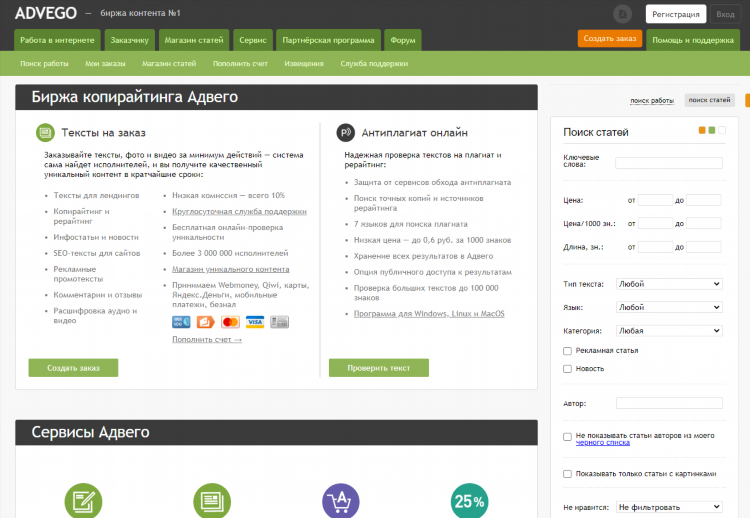Select 'Служба поддержки' in submenu bar
750x518 pixels.
click(374, 64)
